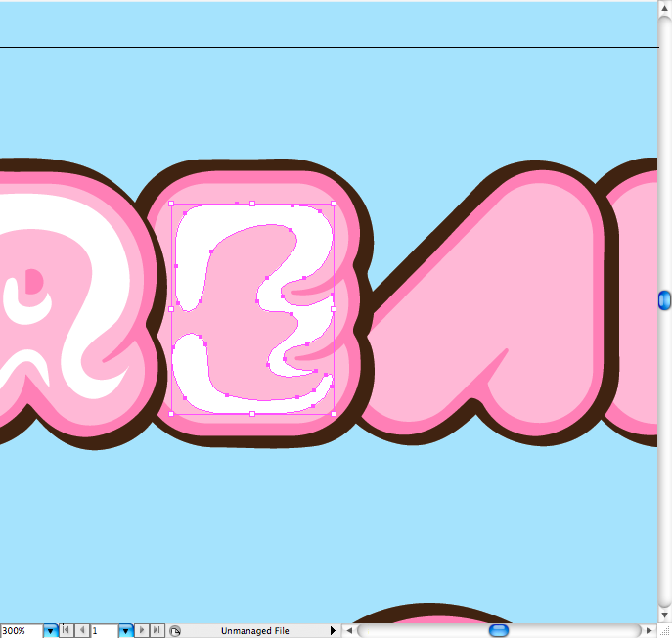Jump to the last artboard
The height and width of the screenshot is (638, 672).
click(157, 631)
